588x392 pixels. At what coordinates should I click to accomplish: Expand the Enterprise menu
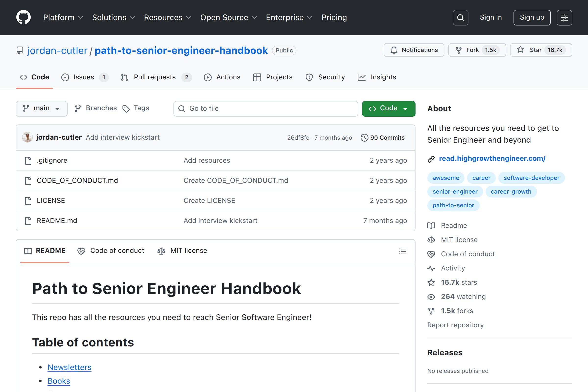pos(289,17)
